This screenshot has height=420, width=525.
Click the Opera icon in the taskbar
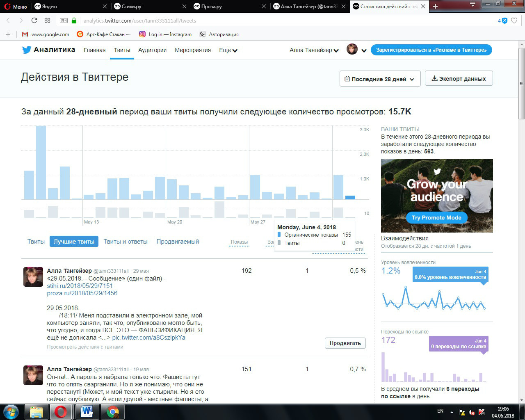61,412
